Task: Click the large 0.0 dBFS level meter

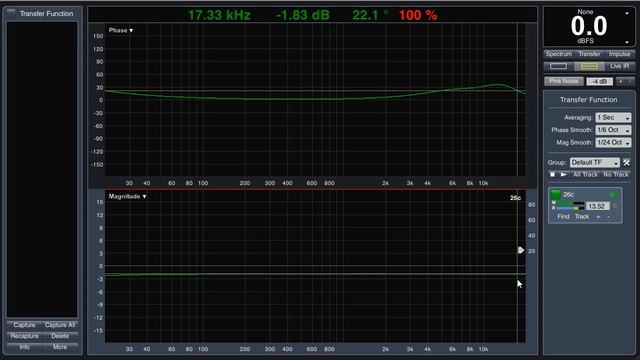Action: pyautogui.click(x=589, y=27)
